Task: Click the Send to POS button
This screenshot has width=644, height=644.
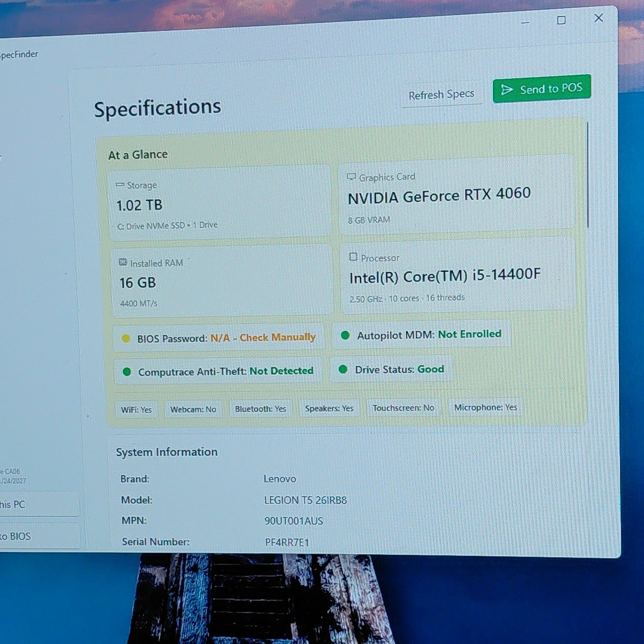Action: click(542, 88)
